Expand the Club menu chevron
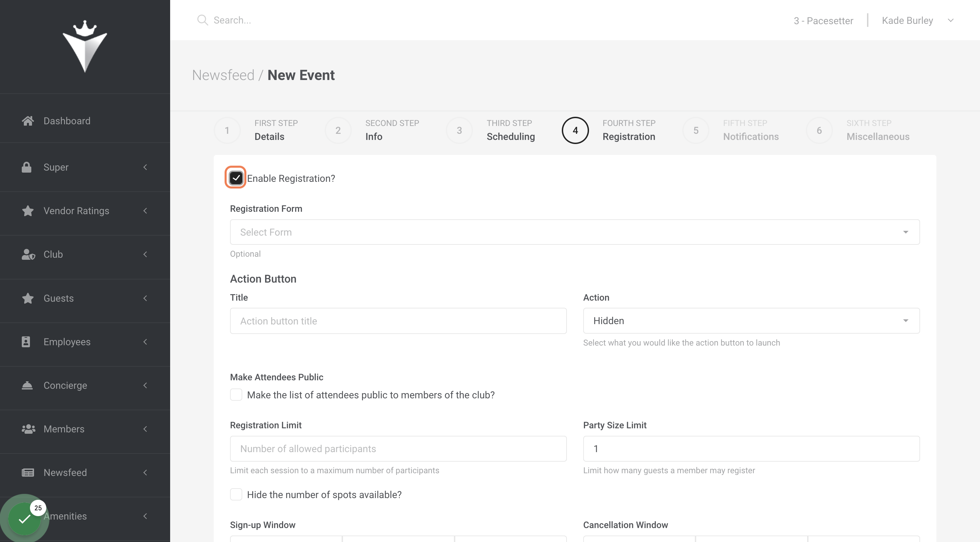Image resolution: width=980 pixels, height=542 pixels. [x=145, y=254]
